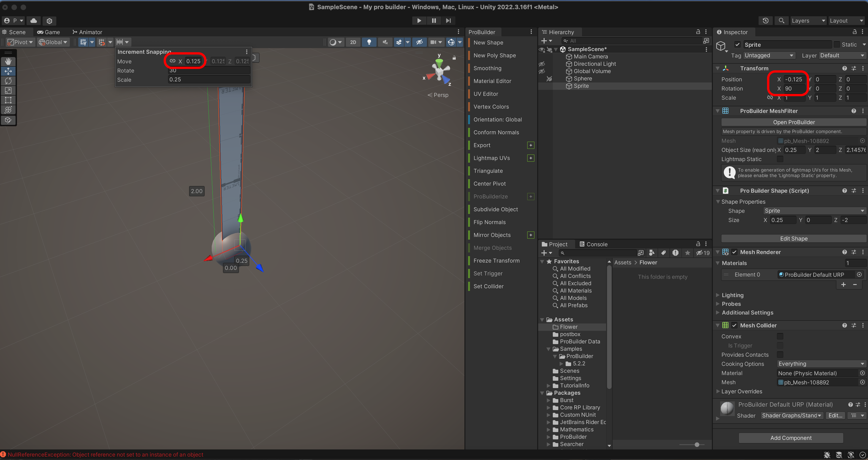This screenshot has width=868, height=460.
Task: Enable the Convex checkbox
Action: [x=780, y=336]
